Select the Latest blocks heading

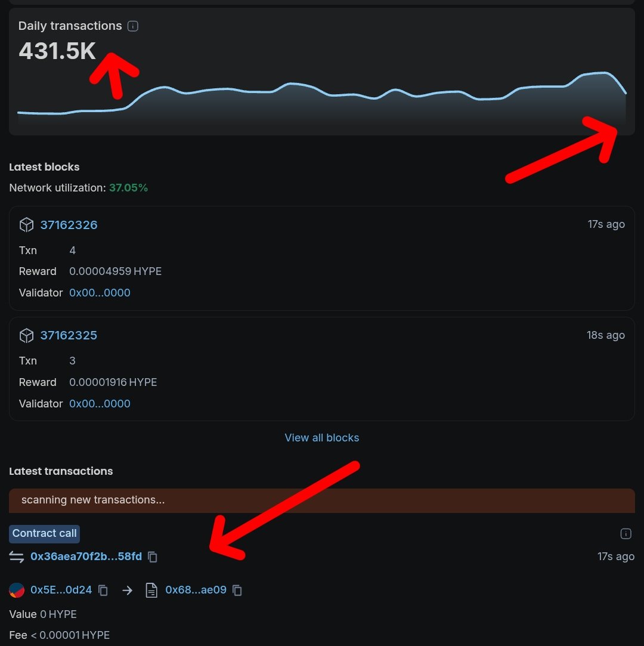[44, 167]
